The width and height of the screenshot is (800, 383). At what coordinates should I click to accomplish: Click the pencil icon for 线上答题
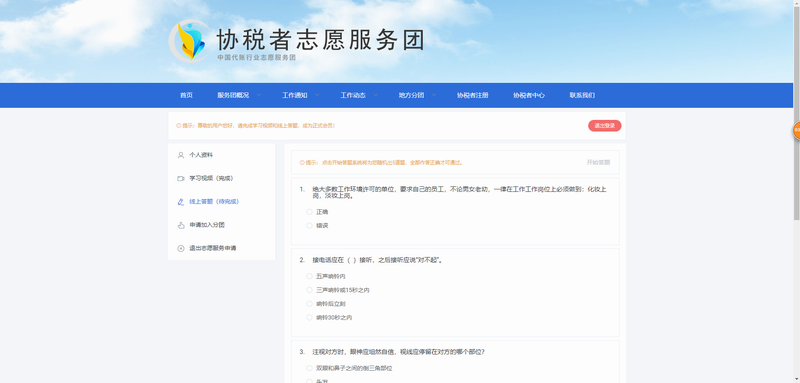[181, 202]
